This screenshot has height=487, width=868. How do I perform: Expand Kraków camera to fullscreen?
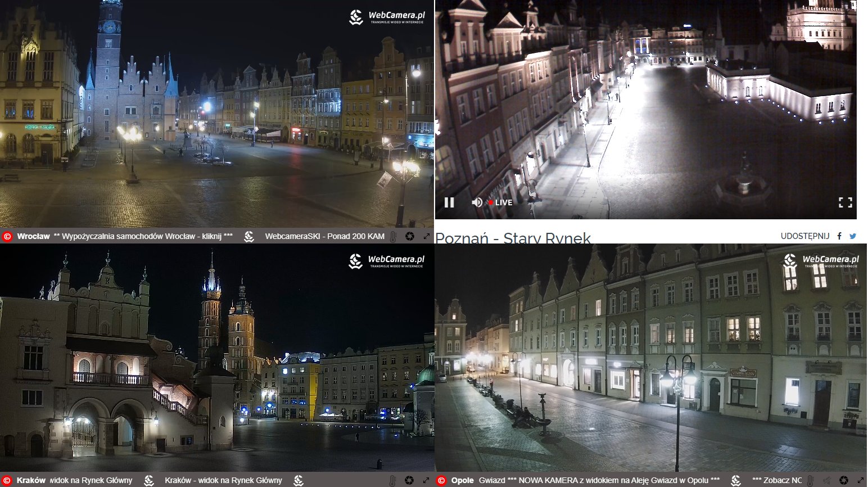pos(426,481)
